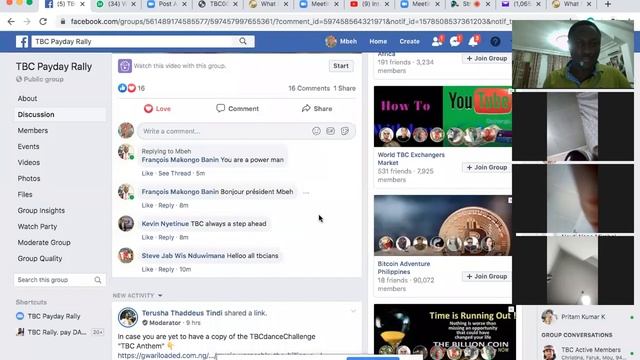
Task: Open the 1 Share link
Action: click(344, 88)
